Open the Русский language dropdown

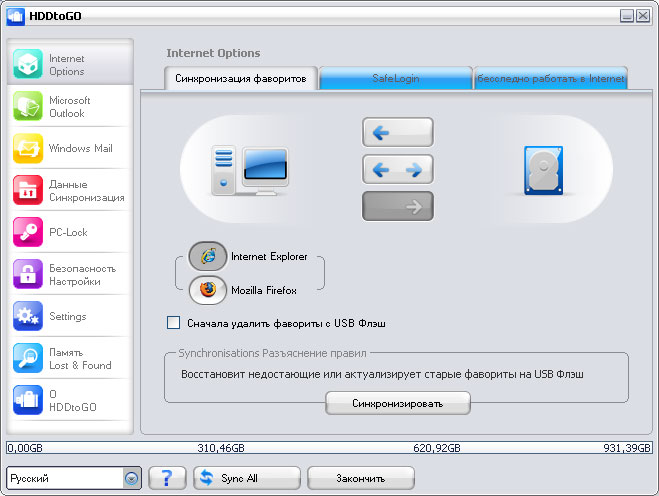[74, 478]
